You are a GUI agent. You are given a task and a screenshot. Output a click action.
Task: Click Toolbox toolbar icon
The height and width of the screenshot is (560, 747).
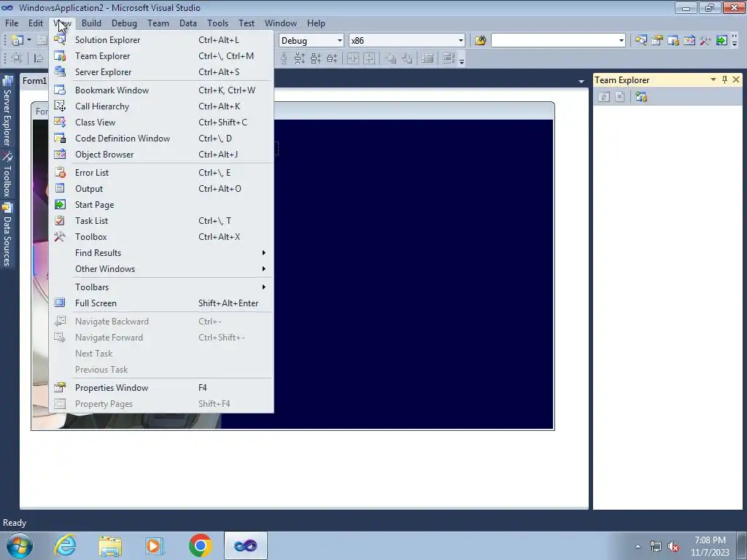[705, 41]
